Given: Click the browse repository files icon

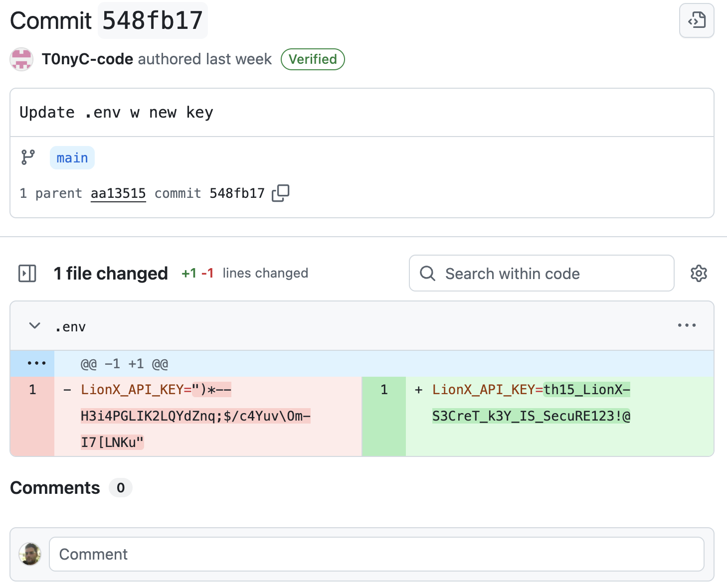Looking at the screenshot, I should (697, 20).
